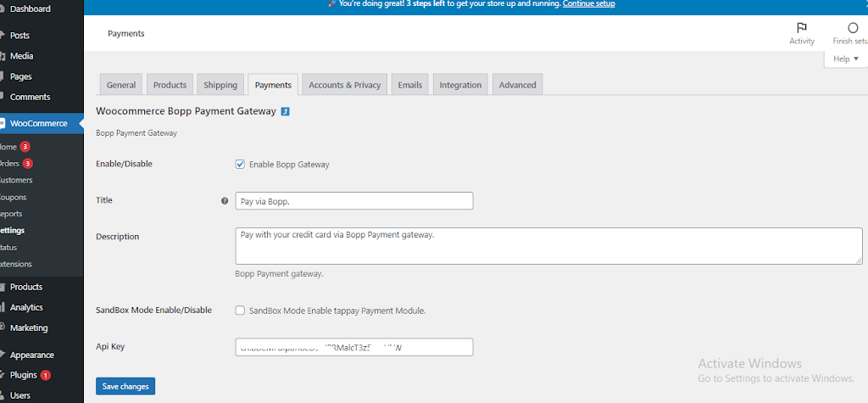Screen dimensions: 868x403
Task: Click the Home notification badge
Action: [x=25, y=147]
